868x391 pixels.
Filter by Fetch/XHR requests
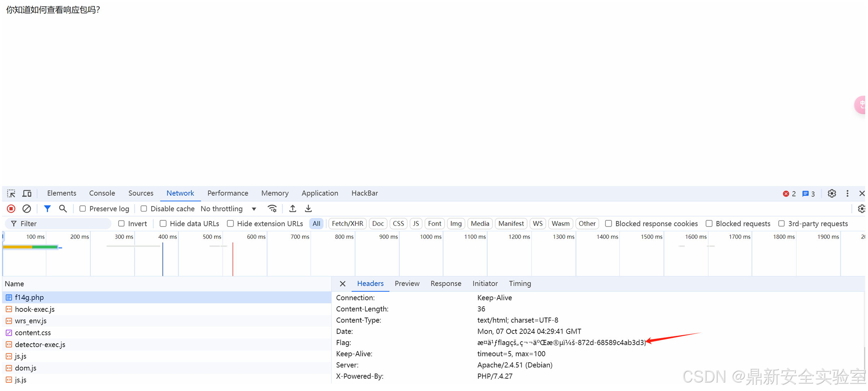pyautogui.click(x=347, y=224)
